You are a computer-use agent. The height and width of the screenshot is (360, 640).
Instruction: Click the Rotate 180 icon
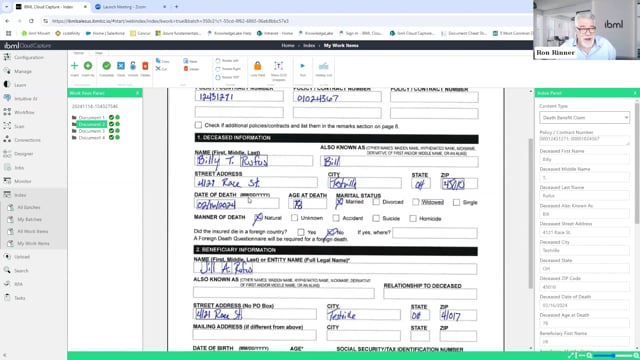point(218,77)
